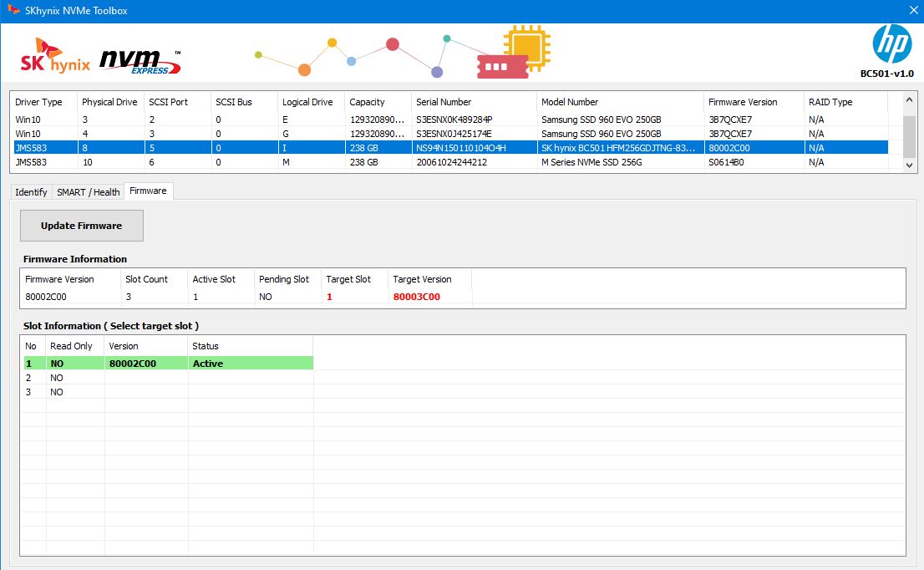Click the Target Version column header
Image resolution: width=924 pixels, height=570 pixels.
click(429, 279)
